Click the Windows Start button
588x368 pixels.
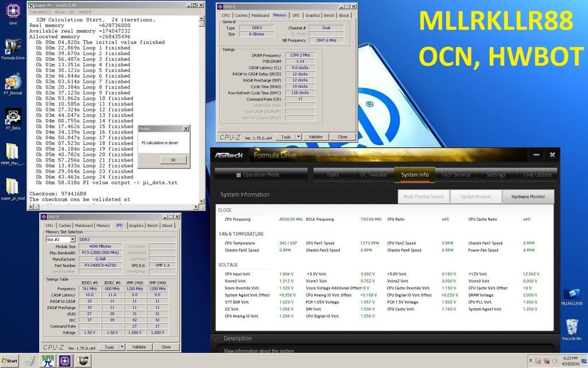click(9, 361)
